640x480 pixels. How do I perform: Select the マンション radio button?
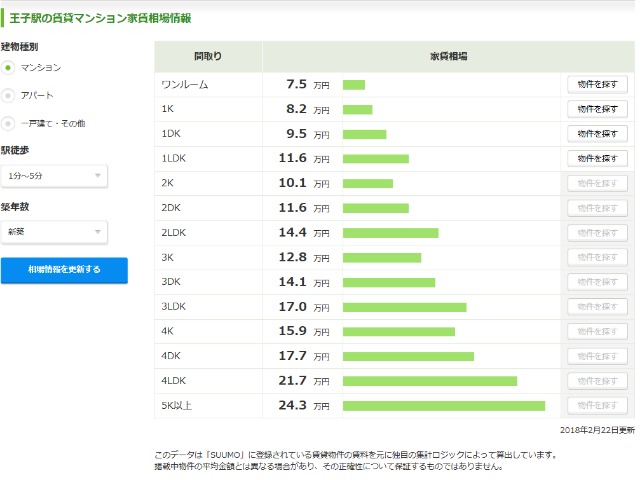(x=8, y=68)
